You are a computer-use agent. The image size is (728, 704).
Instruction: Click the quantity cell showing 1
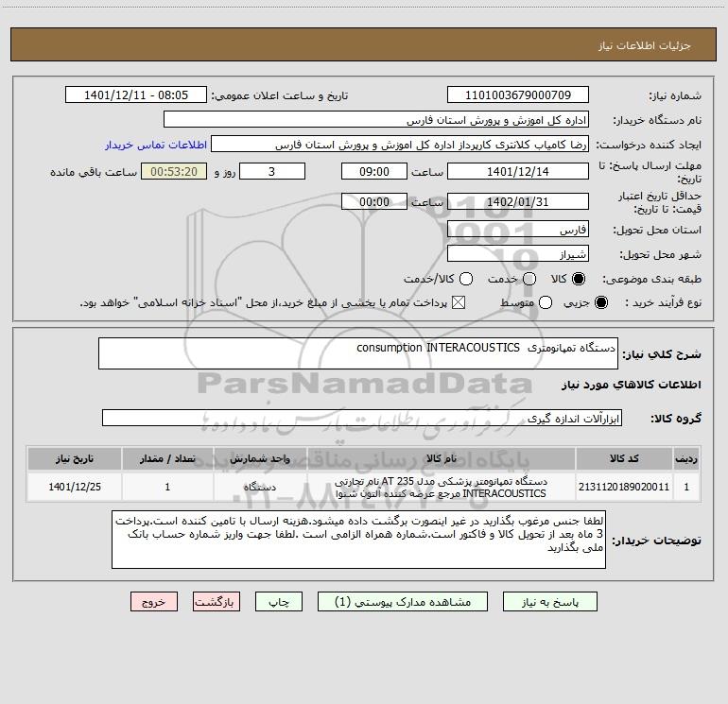(167, 487)
